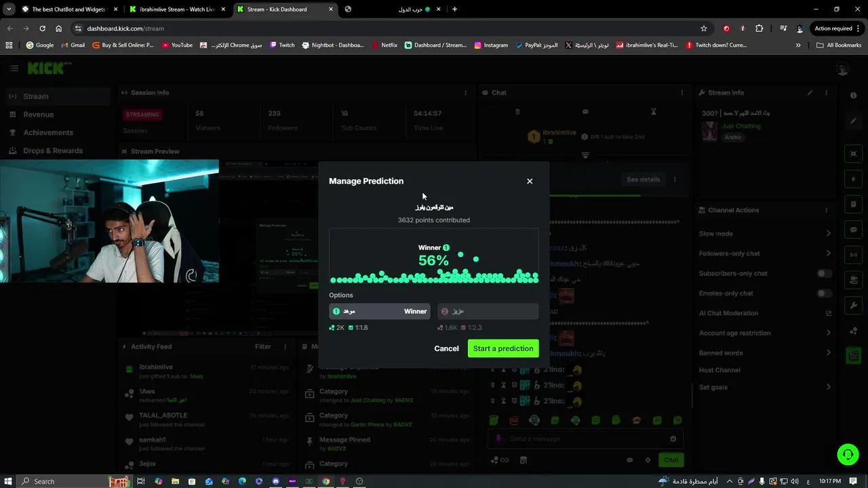
Task: Open chat settings gear icon
Action: pyautogui.click(x=648, y=460)
